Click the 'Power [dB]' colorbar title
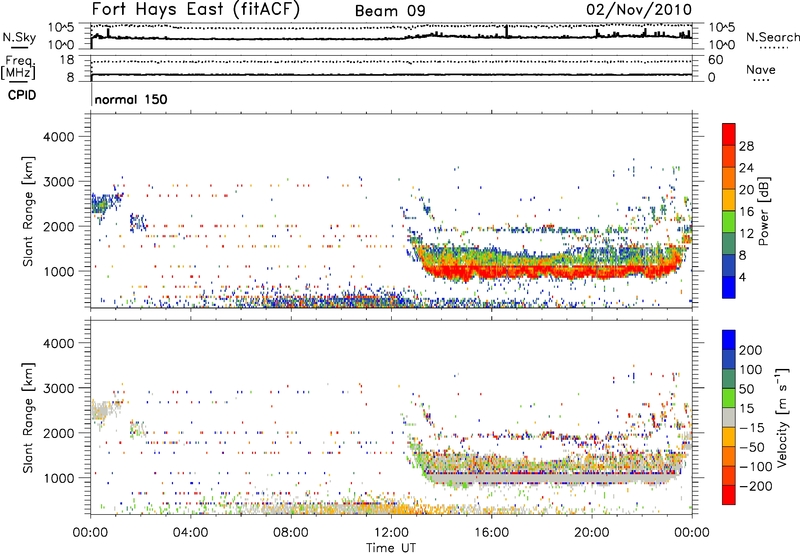Image resolution: width=800 pixels, height=554 pixels. pos(763,211)
